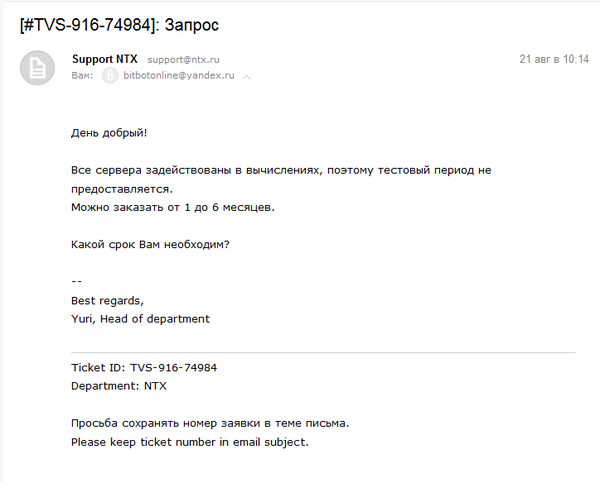Click the small recipient avatar beside bitbotonline

pos(110,76)
